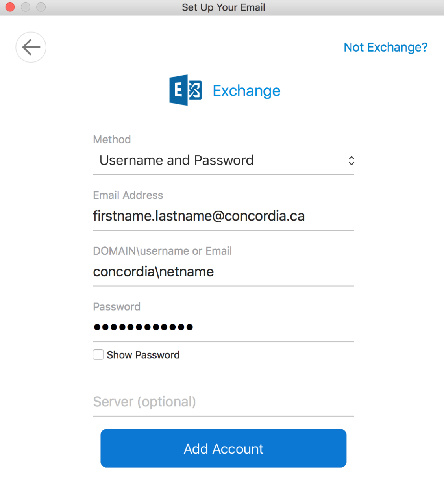Click the greyed-out minimize window button
Viewport: 444px width, 504px height.
coord(26,7)
